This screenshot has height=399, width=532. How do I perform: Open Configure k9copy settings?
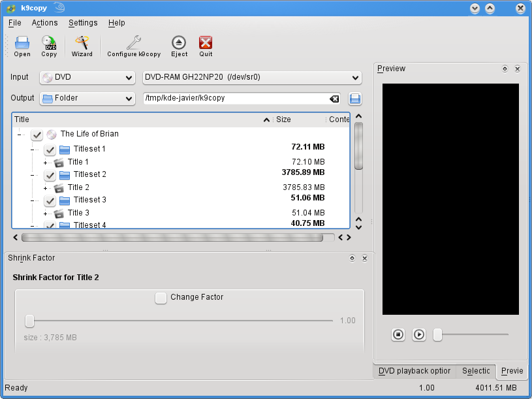pos(134,46)
